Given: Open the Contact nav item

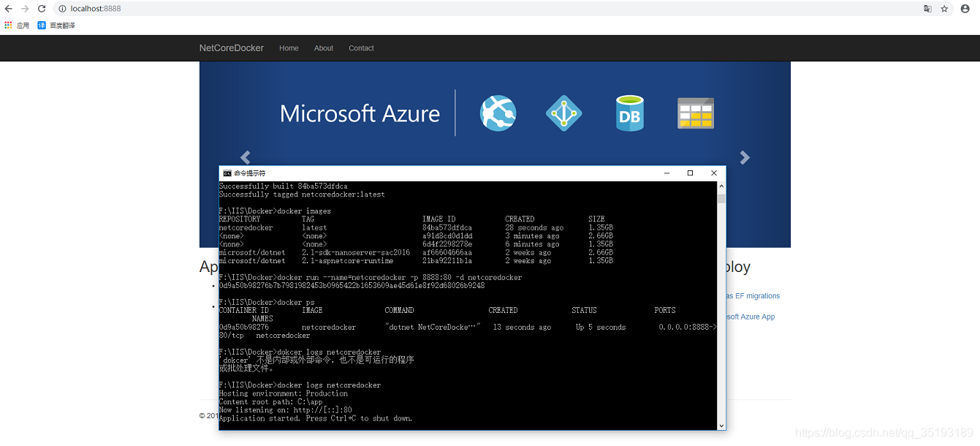Looking at the screenshot, I should click(x=361, y=48).
